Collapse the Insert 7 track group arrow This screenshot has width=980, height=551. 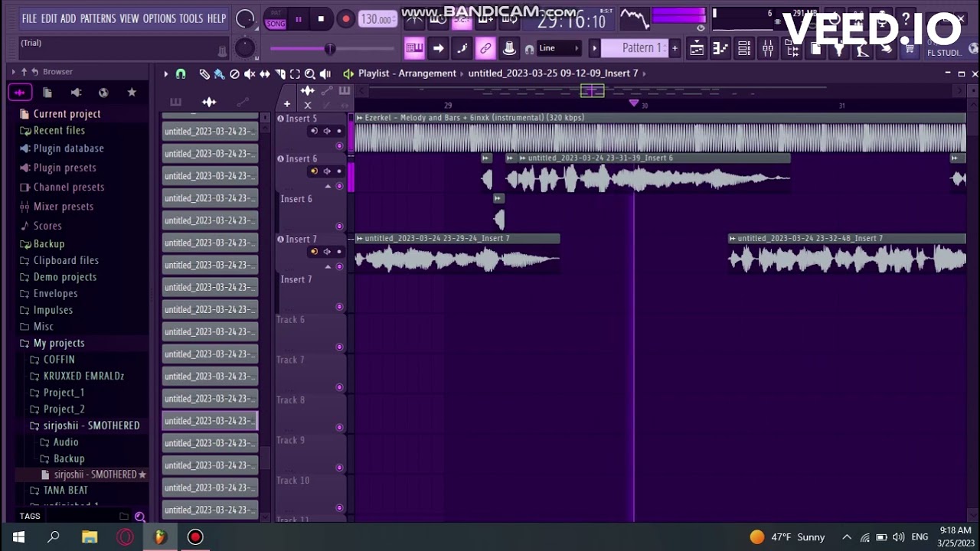[328, 266]
